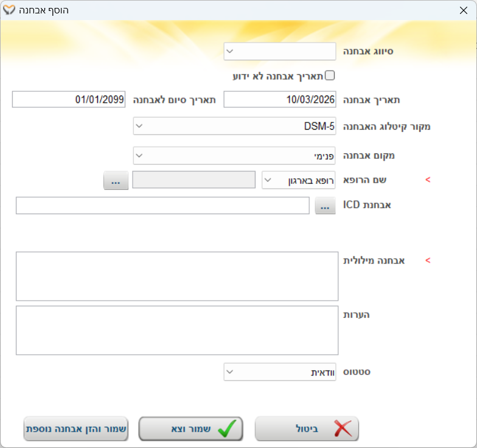Click in the תאריך אבחנה date field
This screenshot has width=477, height=448.
point(280,99)
